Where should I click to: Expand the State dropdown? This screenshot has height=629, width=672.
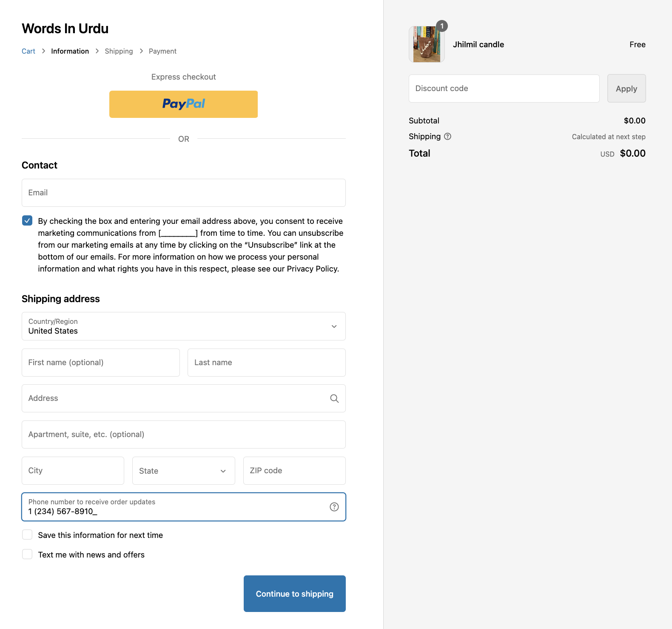(183, 471)
